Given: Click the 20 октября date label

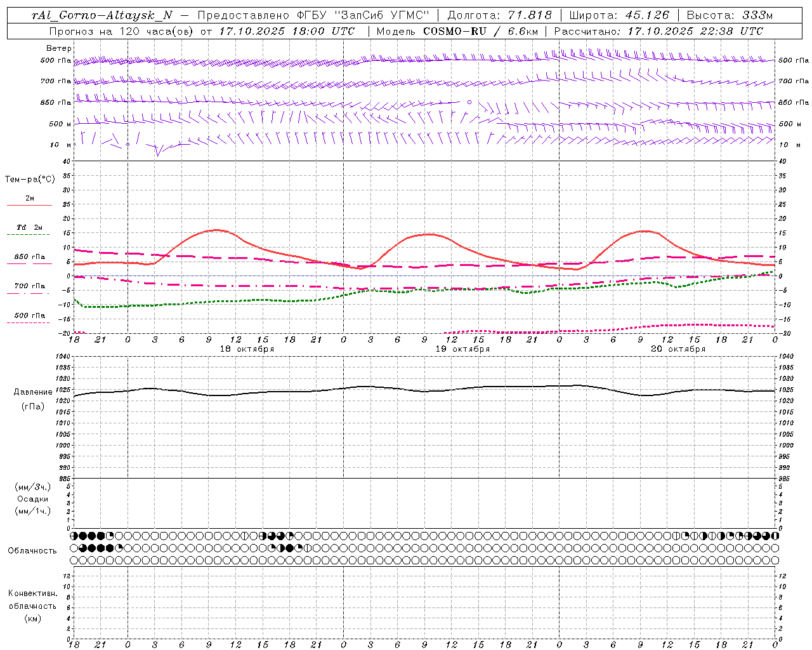Looking at the screenshot, I should pyautogui.click(x=678, y=349).
